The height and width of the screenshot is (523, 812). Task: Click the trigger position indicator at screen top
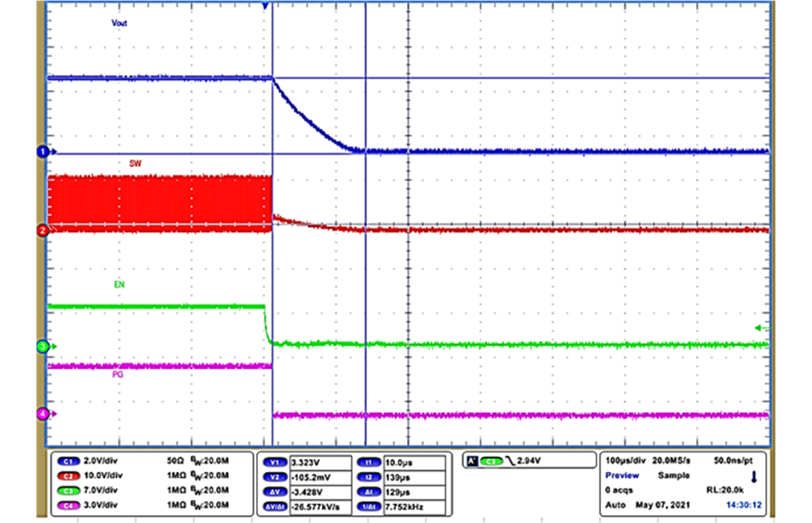[265, 6]
